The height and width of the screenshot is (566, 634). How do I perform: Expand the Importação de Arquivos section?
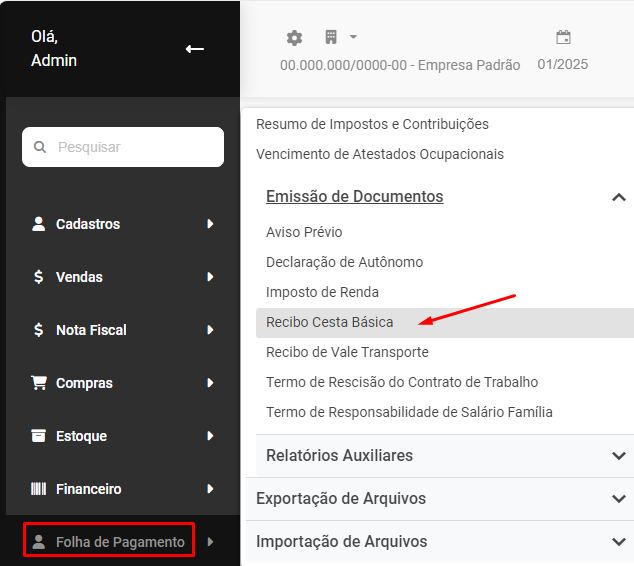pos(618,542)
